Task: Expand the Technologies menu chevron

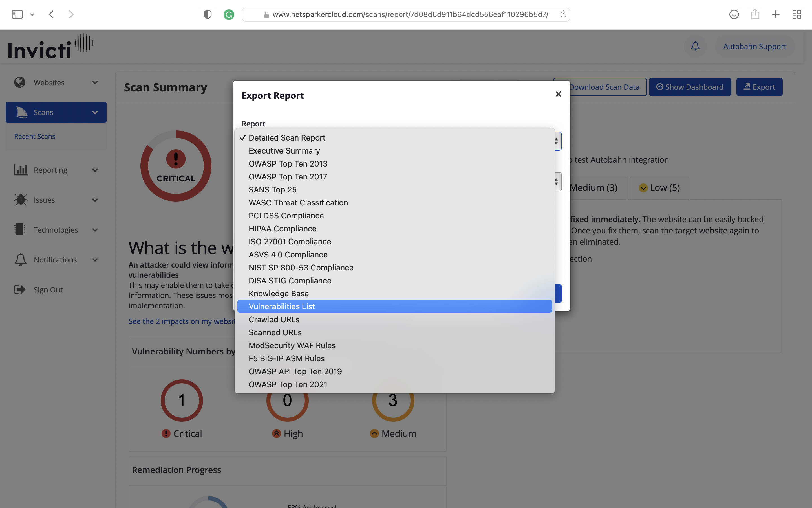Action: [95, 230]
